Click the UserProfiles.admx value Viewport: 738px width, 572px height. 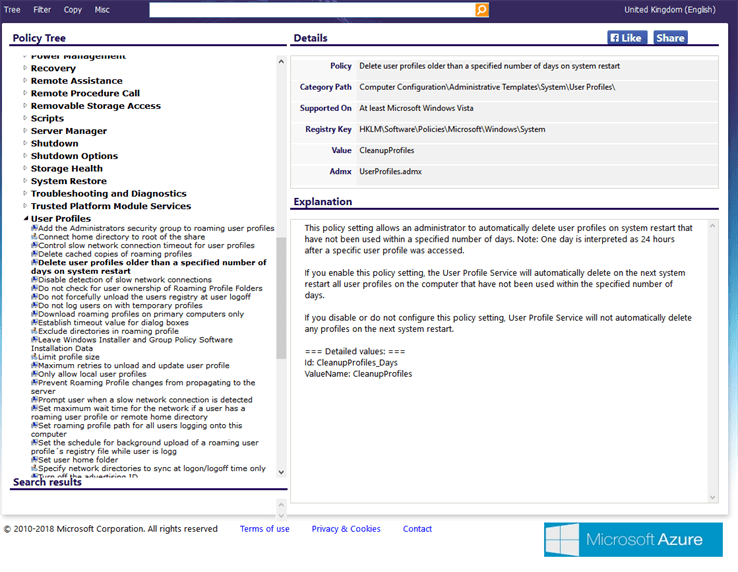(x=390, y=171)
